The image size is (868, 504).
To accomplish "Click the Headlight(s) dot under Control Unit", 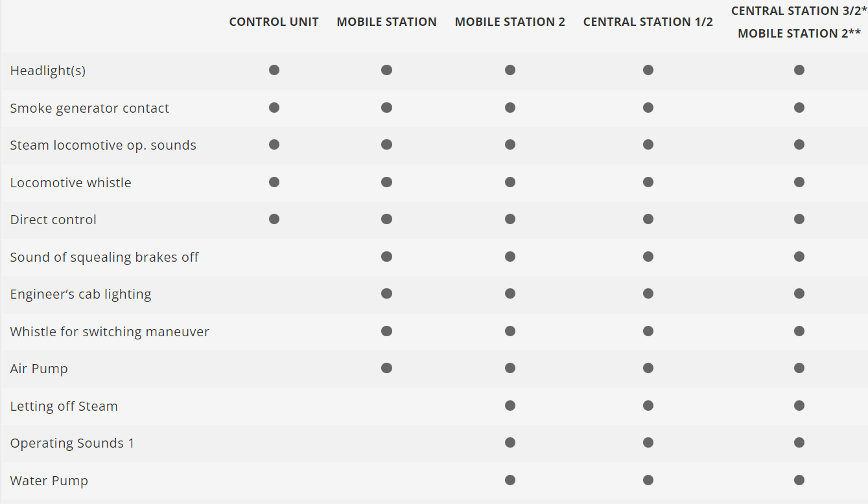I will point(274,70).
